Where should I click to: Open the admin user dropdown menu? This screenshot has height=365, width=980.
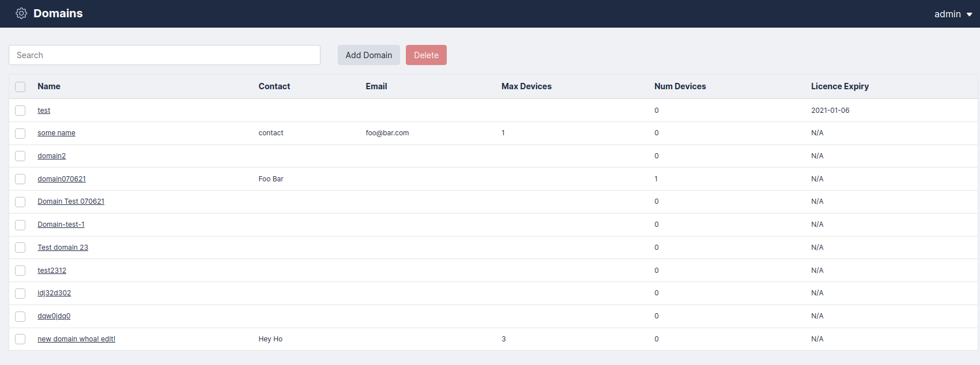tap(952, 14)
